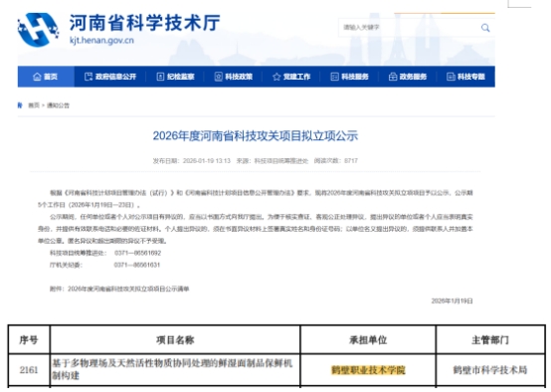The width and height of the screenshot is (551, 392).
Task: Select the 科技专题 menu item
Action: (465, 77)
